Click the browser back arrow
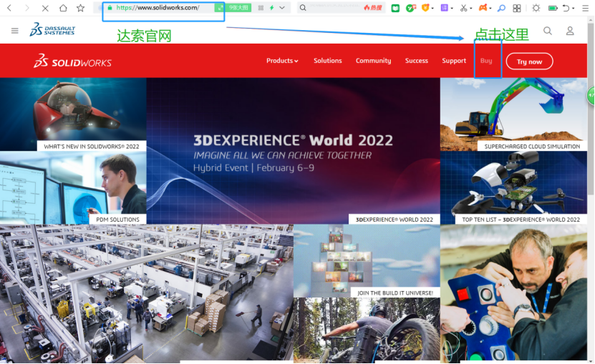The height and width of the screenshot is (364, 595). point(9,8)
